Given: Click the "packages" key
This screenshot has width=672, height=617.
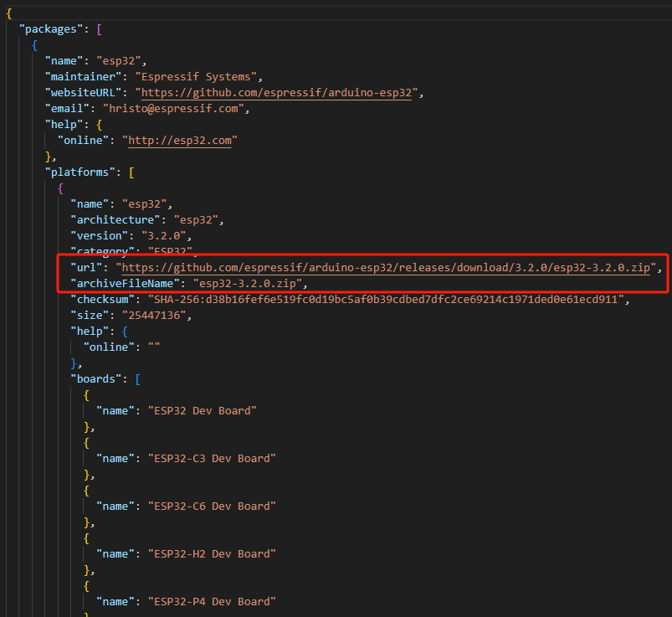Looking at the screenshot, I should (50, 29).
